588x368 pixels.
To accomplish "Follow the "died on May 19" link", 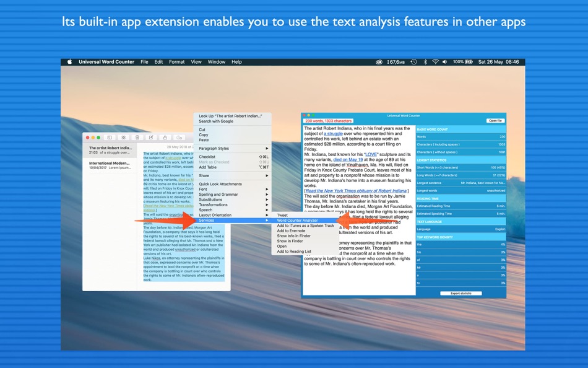I will [348, 160].
